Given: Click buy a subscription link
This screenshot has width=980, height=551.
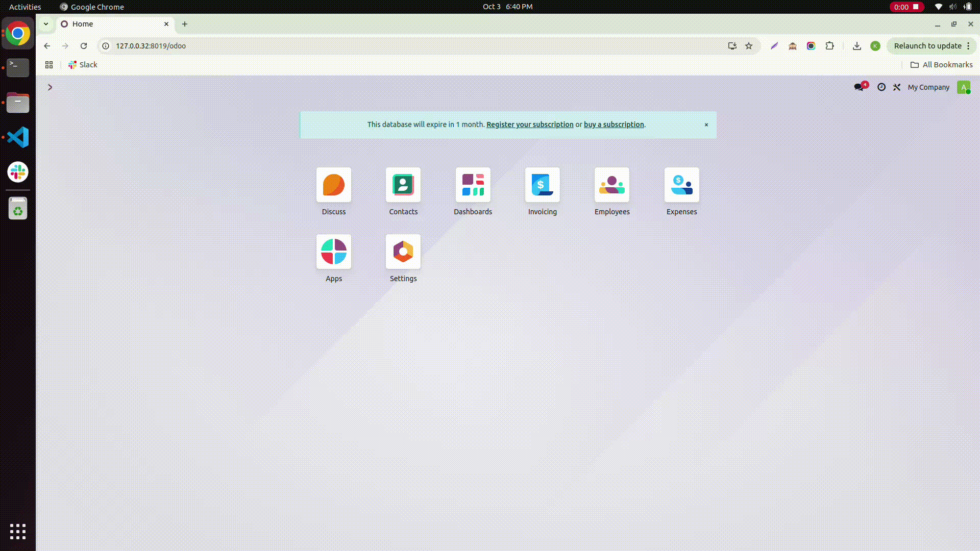Looking at the screenshot, I should (614, 124).
